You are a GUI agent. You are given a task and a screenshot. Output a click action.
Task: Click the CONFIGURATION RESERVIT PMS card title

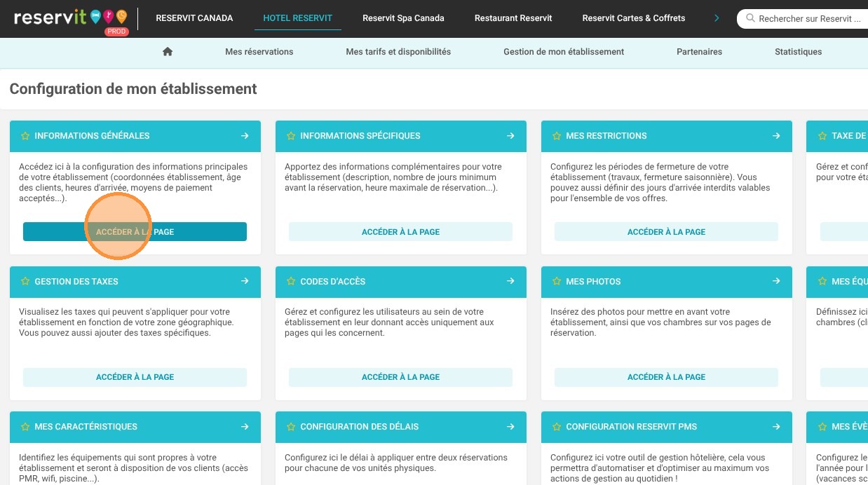631,427
